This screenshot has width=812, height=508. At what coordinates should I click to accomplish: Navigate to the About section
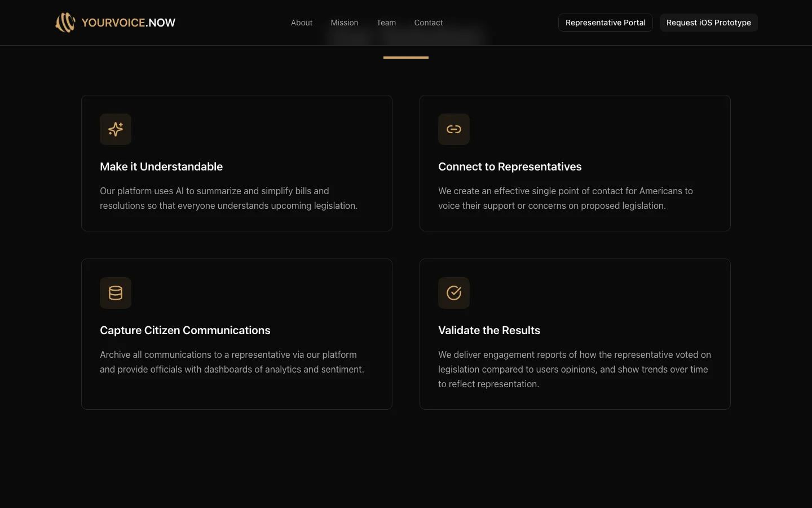[302, 23]
